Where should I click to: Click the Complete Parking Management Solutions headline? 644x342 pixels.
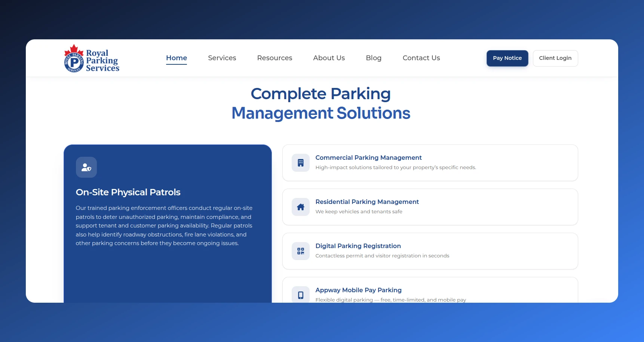click(321, 103)
